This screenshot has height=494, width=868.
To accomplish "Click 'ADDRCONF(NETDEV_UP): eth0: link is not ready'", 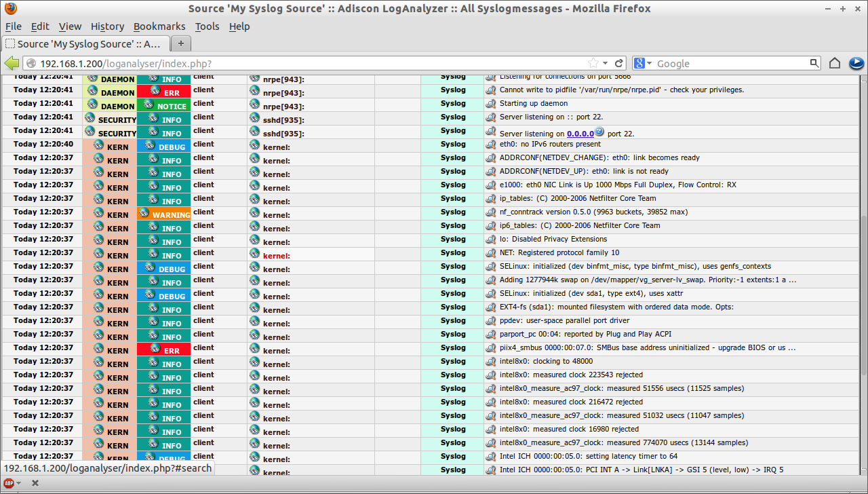I will (584, 171).
